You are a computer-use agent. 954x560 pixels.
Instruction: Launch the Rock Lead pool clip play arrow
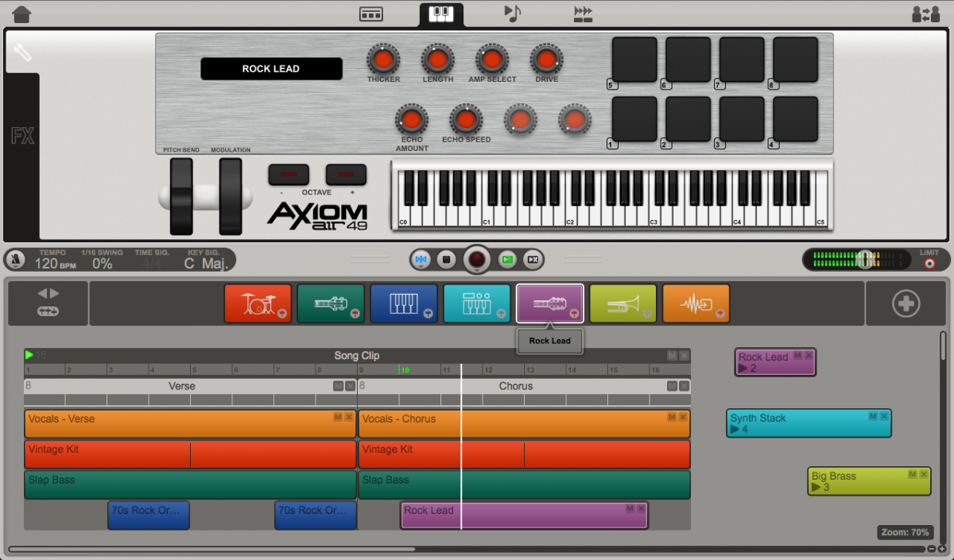coord(743,369)
